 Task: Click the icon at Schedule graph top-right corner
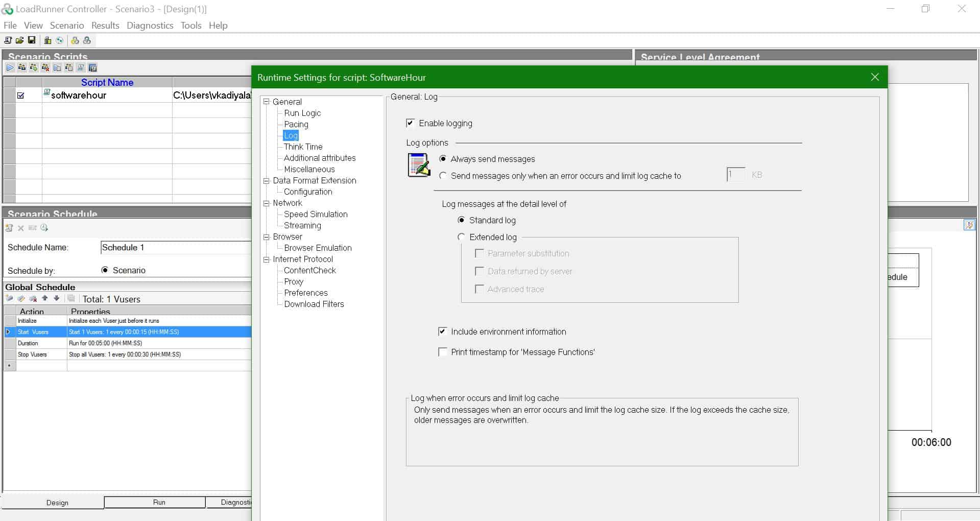(x=969, y=225)
